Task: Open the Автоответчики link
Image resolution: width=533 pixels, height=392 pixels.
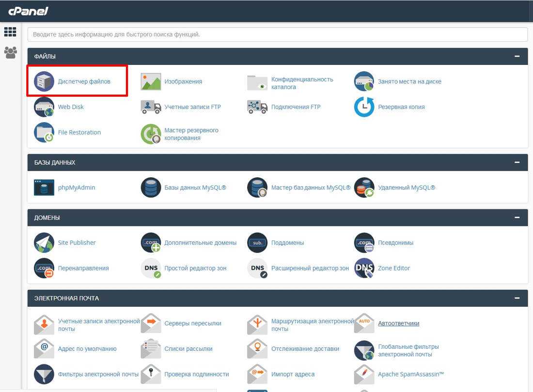Action: click(398, 323)
